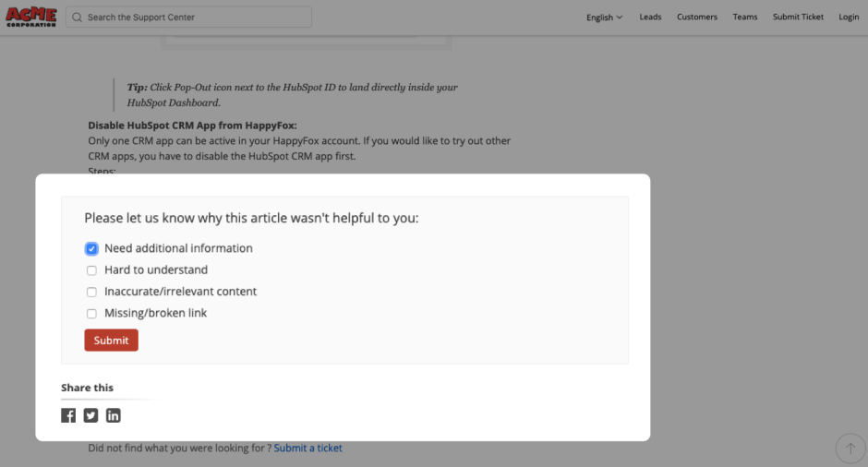Uncheck Need additional information

coord(91,248)
